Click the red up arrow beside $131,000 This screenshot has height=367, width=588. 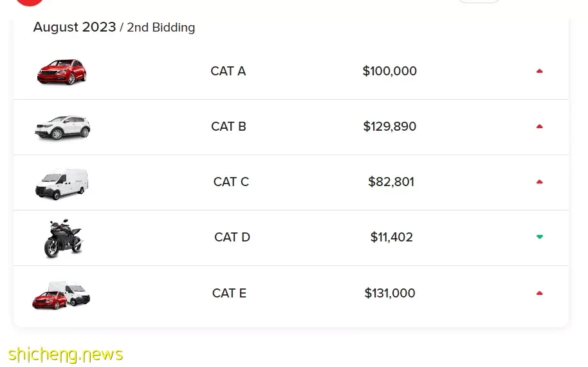[539, 293]
